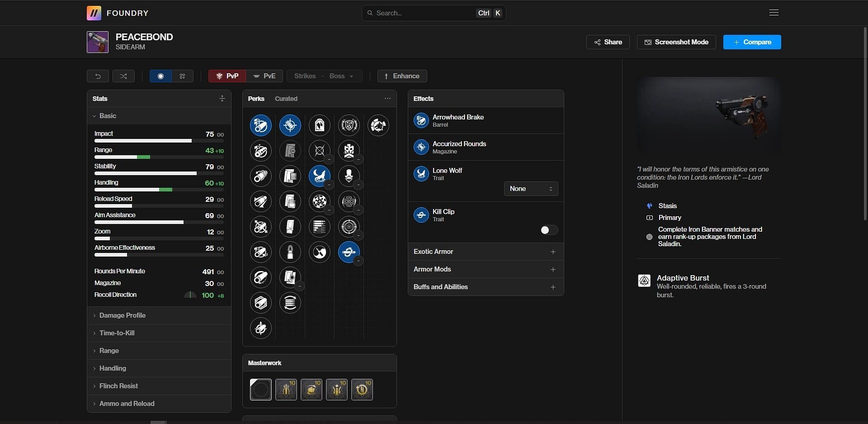Select the third tier-10 masterwork icon
Image resolution: width=868 pixels, height=424 pixels.
point(337,390)
